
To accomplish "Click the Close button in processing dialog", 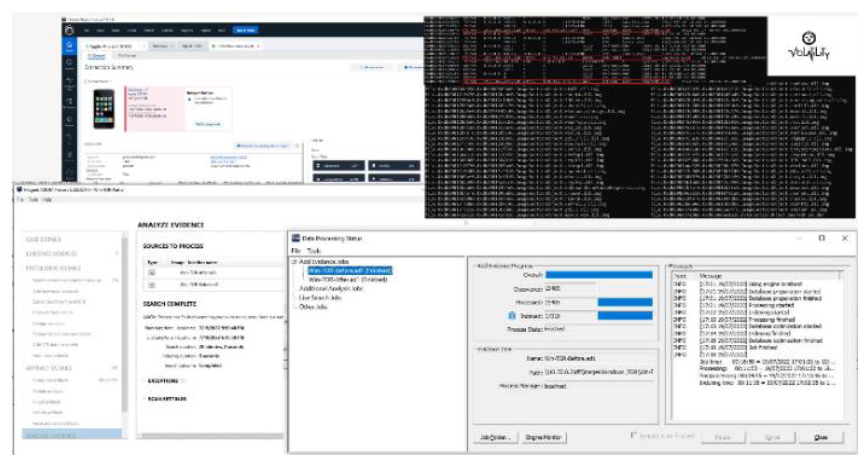I will pos(821,437).
